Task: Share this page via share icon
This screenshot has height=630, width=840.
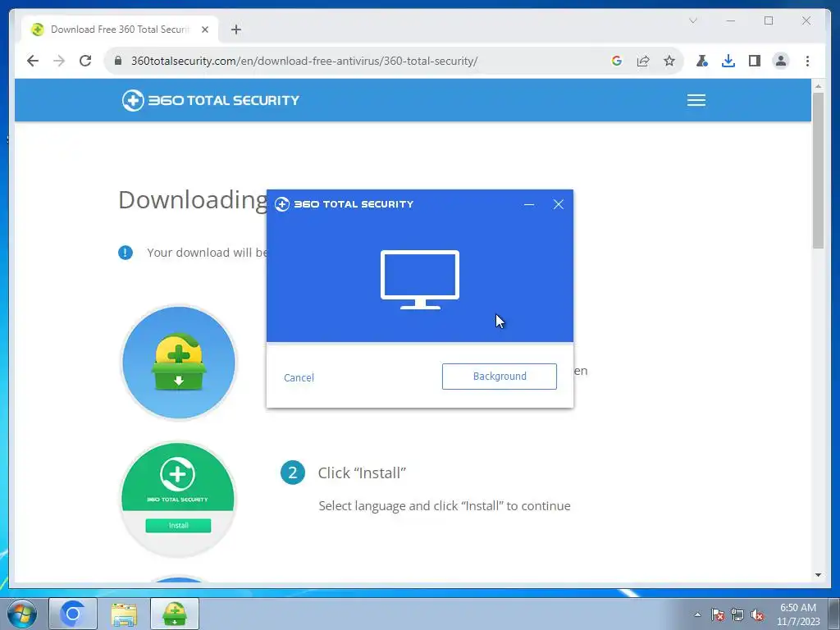Action: click(643, 61)
